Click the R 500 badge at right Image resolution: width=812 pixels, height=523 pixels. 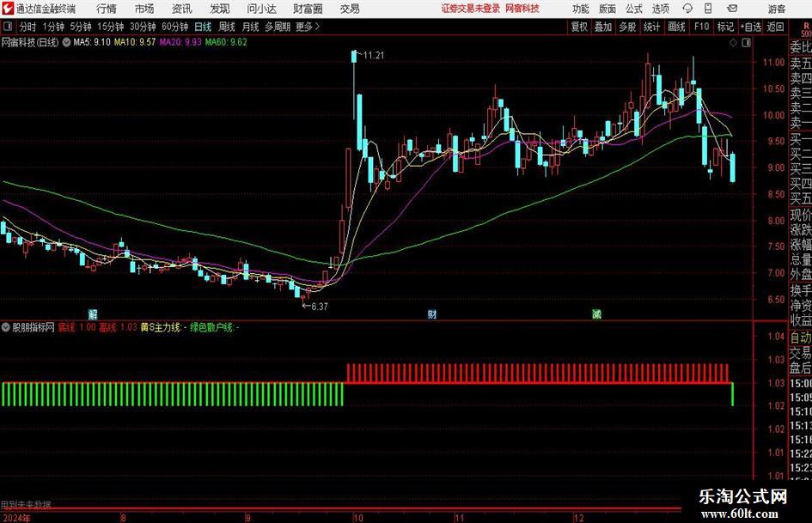click(x=806, y=29)
